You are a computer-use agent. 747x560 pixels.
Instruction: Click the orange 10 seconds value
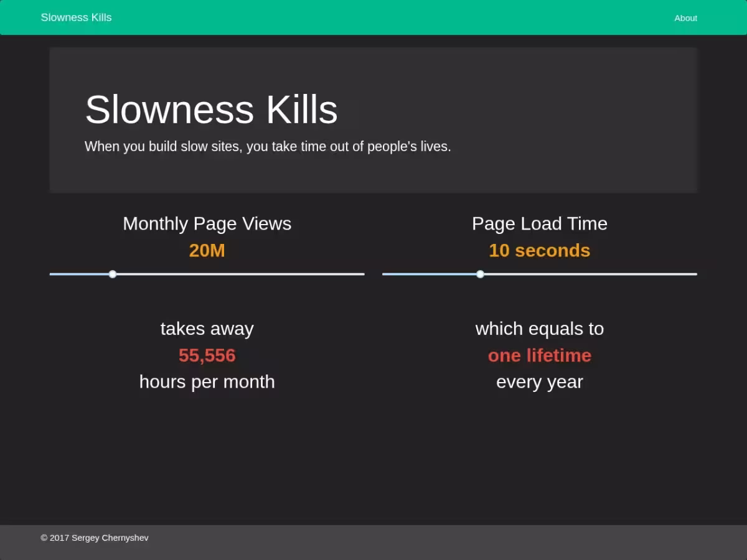click(x=539, y=250)
